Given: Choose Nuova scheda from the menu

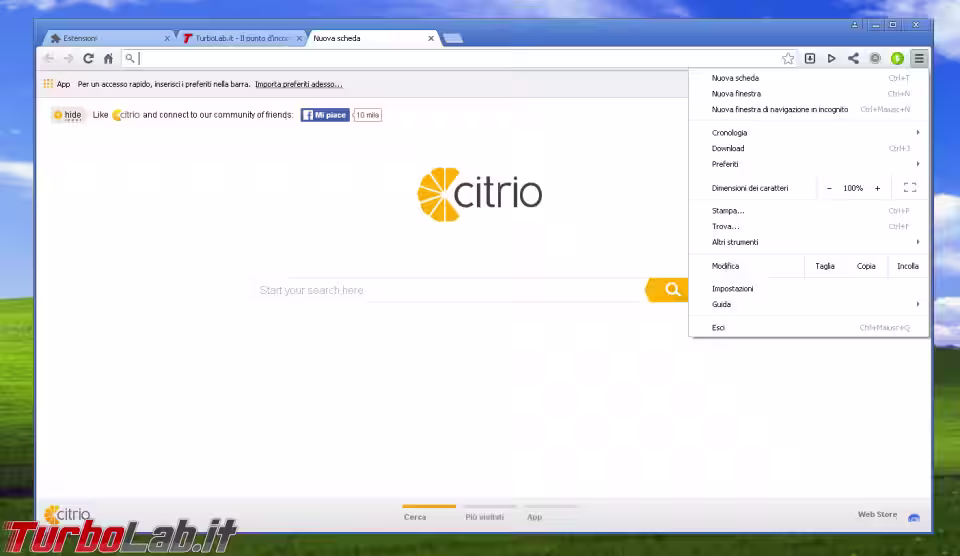Looking at the screenshot, I should (x=809, y=78).
